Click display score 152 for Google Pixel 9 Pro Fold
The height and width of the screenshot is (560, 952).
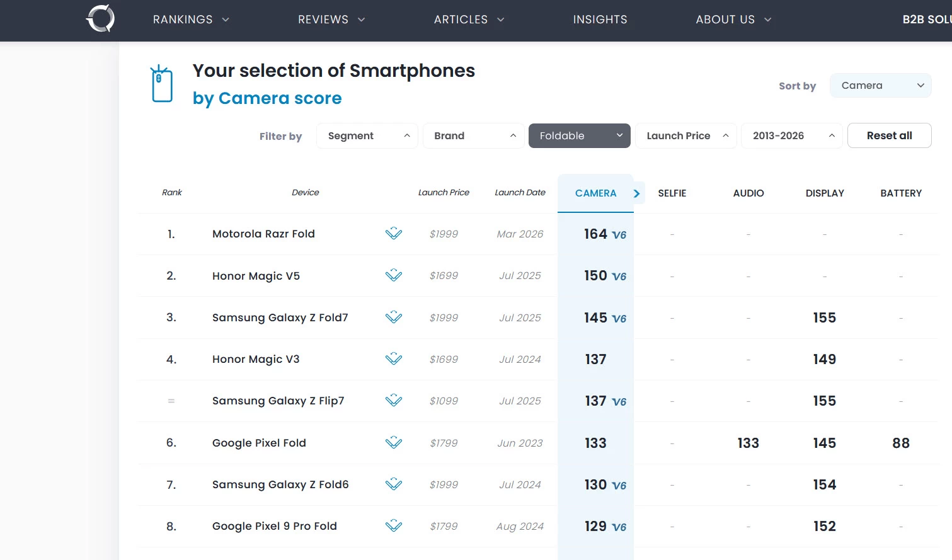pyautogui.click(x=824, y=526)
